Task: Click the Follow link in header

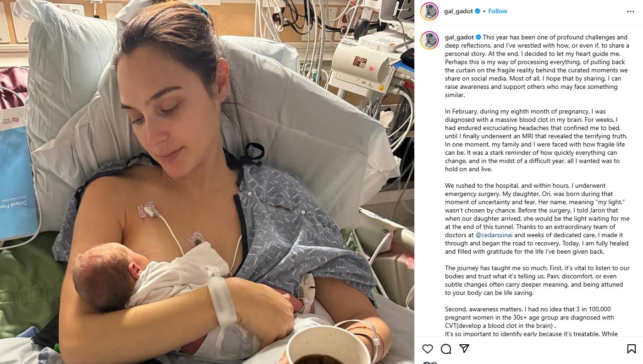Action: 498,11
